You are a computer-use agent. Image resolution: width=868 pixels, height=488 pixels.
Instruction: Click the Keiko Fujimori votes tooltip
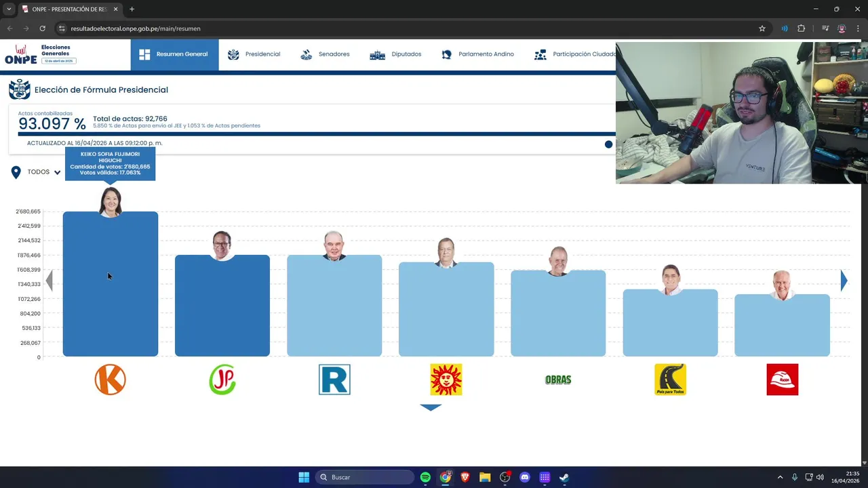coord(111,164)
